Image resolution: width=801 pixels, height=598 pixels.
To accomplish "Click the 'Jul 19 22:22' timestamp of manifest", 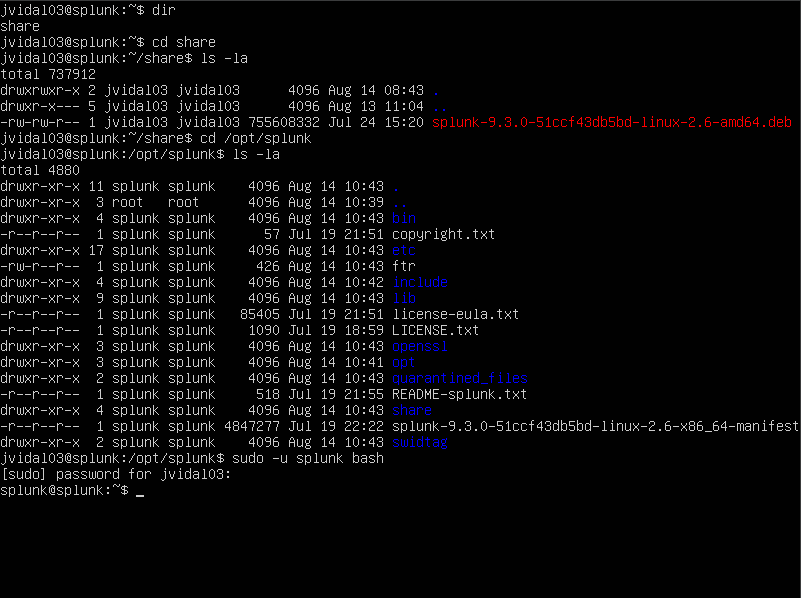I will pos(336,426).
